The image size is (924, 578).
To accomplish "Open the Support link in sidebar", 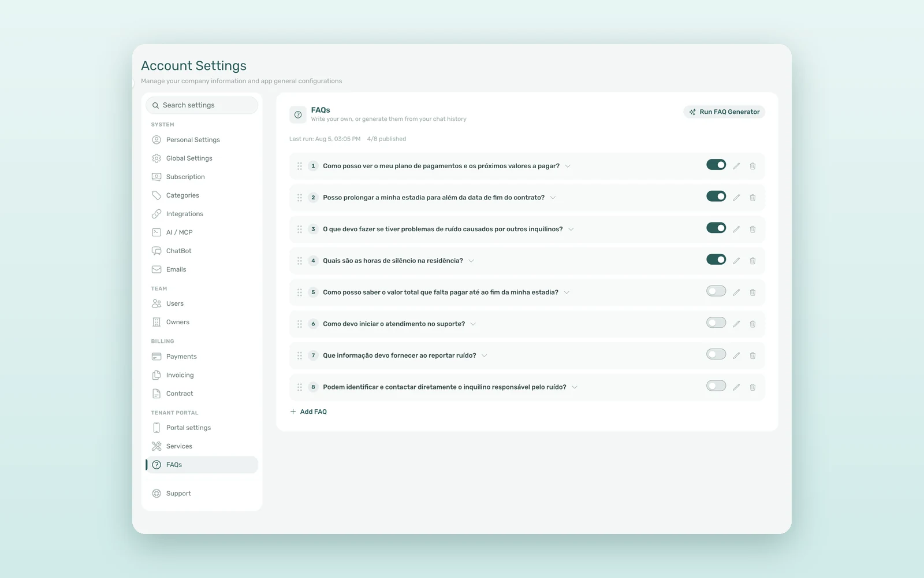I will pos(202,494).
